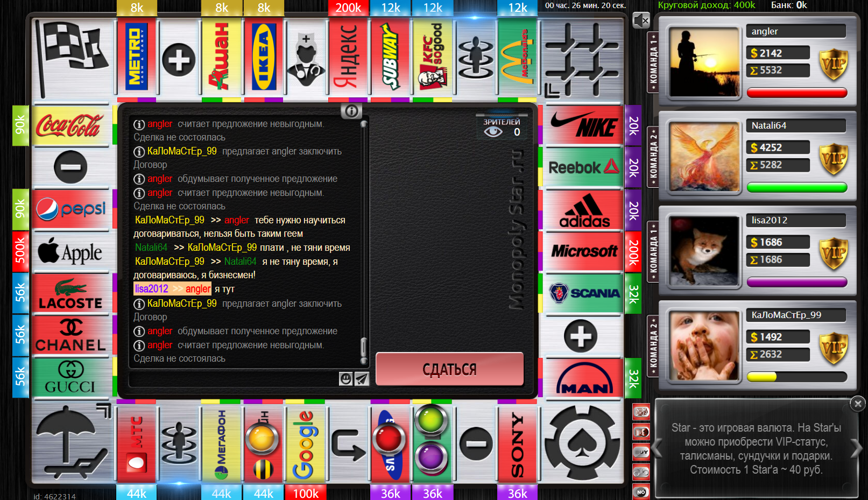Click the beach umbrella vacation corner

[x=73, y=443]
